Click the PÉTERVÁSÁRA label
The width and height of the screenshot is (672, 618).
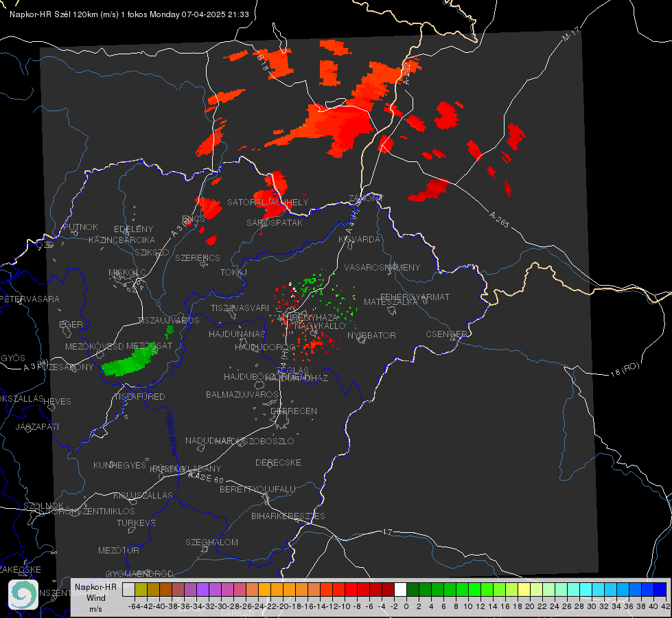point(29,299)
